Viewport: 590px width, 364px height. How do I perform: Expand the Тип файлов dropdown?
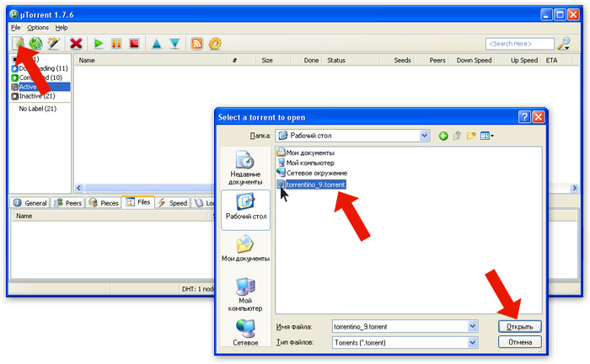pos(473,343)
